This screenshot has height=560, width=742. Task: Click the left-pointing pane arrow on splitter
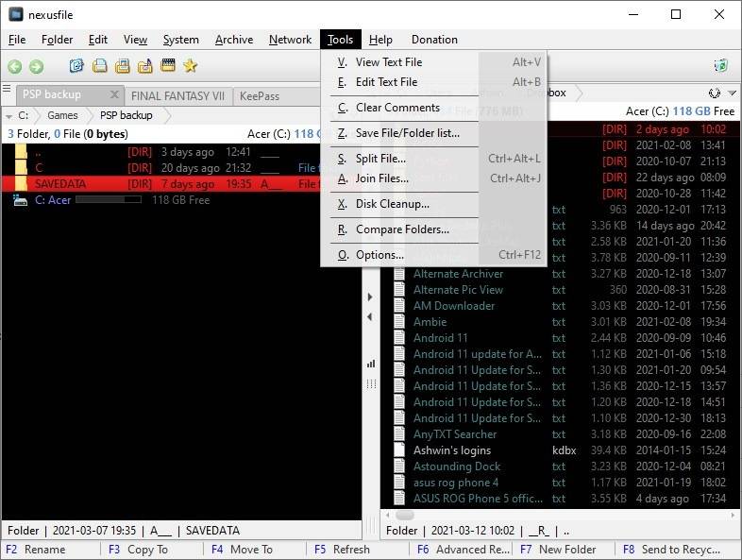pyautogui.click(x=369, y=316)
